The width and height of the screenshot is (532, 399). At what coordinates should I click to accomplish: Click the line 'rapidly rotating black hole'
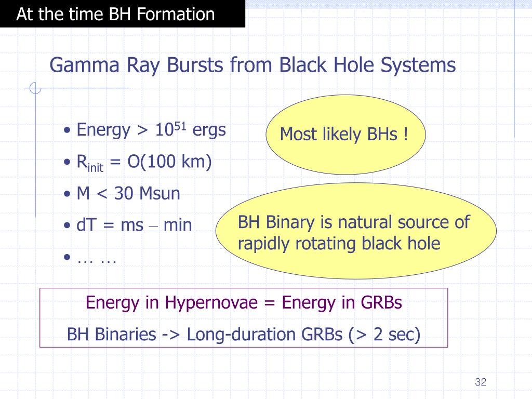coord(339,244)
